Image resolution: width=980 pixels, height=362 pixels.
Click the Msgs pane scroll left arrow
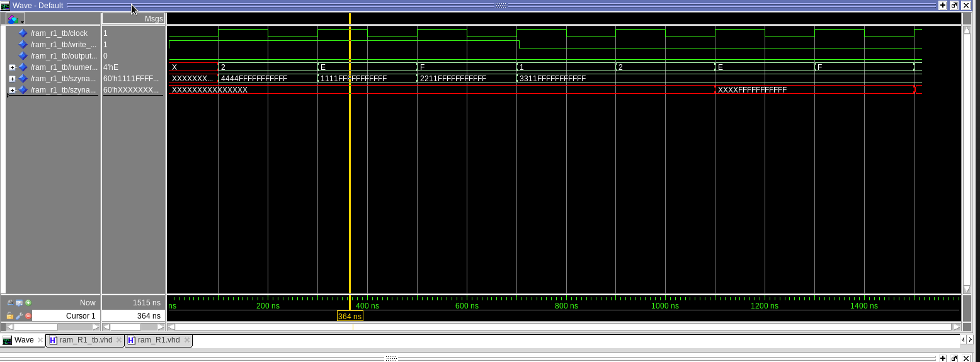coord(106,327)
